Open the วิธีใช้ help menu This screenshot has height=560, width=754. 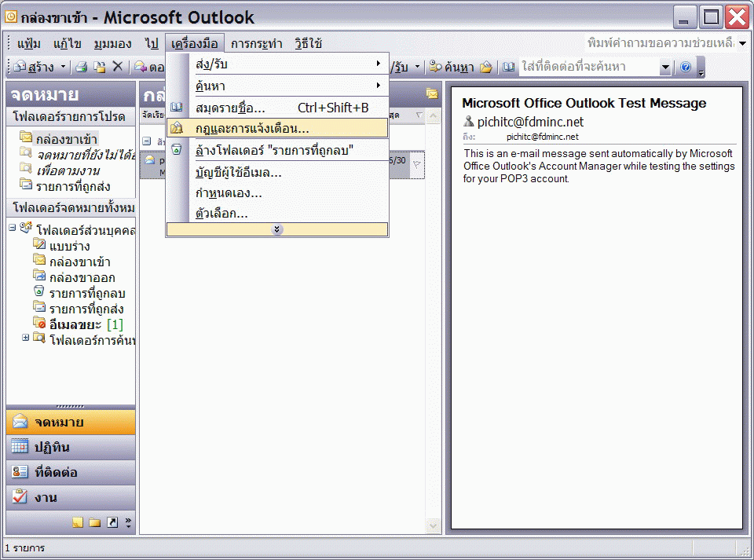[x=308, y=44]
